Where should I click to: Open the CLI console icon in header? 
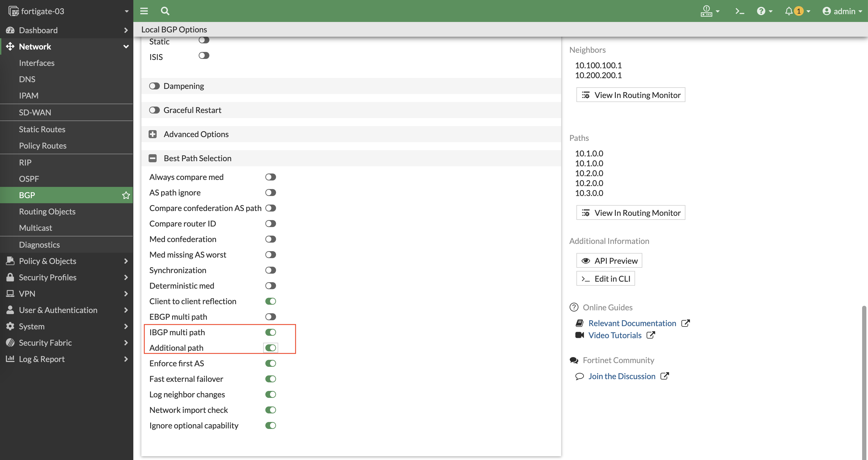[739, 11]
